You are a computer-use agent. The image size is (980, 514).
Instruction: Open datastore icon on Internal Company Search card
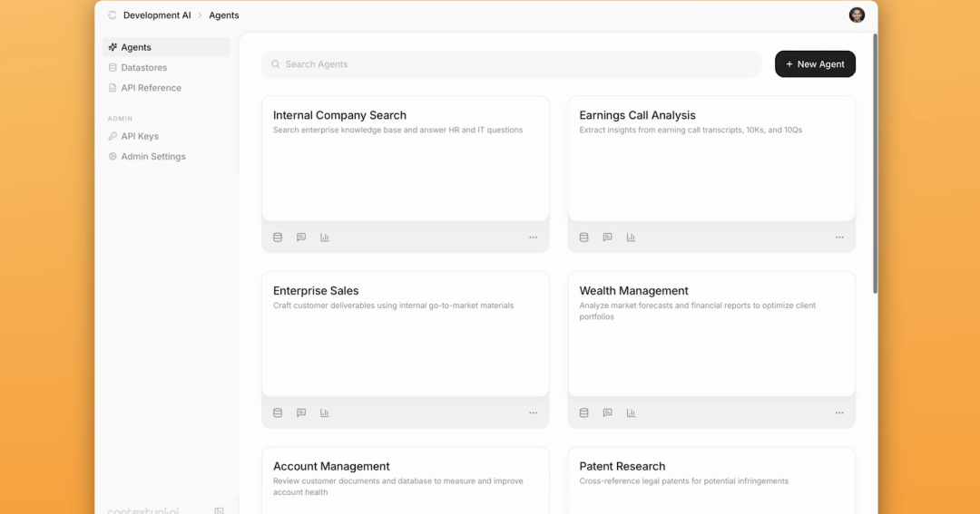278,238
